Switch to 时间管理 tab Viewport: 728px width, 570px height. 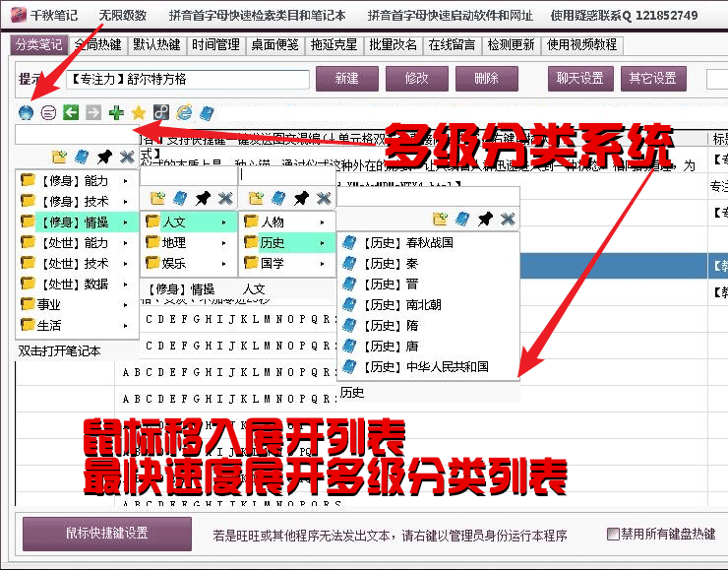point(215,44)
